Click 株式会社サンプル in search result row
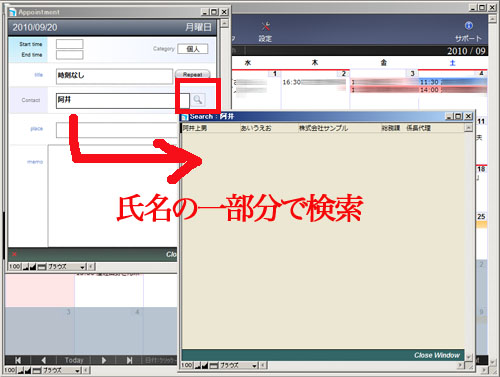The width and height of the screenshot is (500, 377). tap(323, 128)
